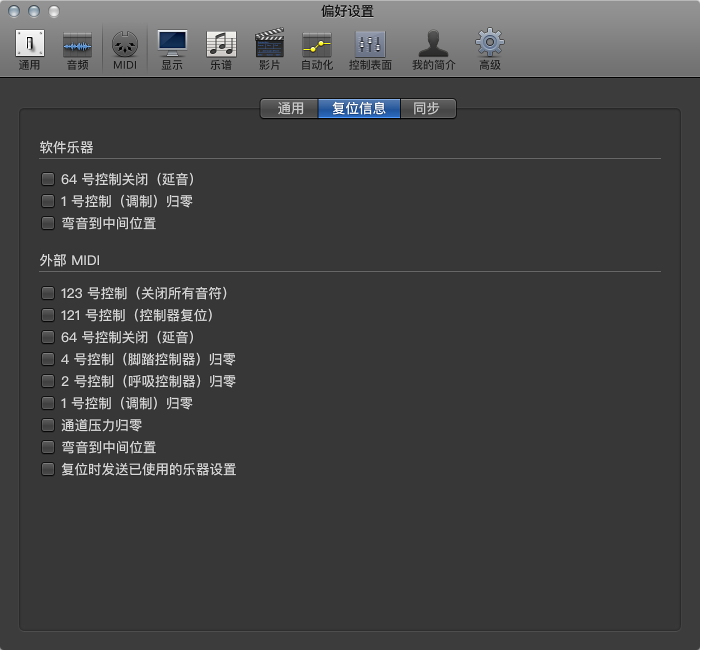This screenshot has width=702, height=652.
Task: Open the 我的简介 (My Info) icon
Action: click(x=433, y=50)
